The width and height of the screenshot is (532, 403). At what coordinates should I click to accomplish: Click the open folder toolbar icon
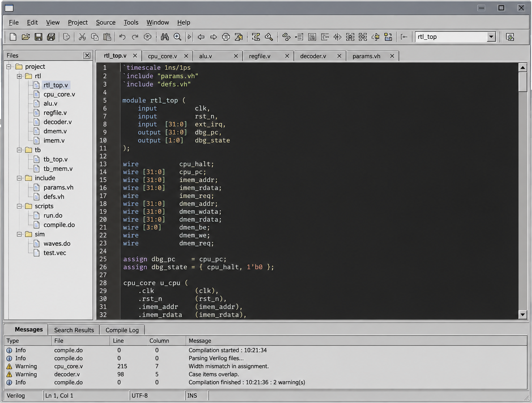tap(26, 37)
